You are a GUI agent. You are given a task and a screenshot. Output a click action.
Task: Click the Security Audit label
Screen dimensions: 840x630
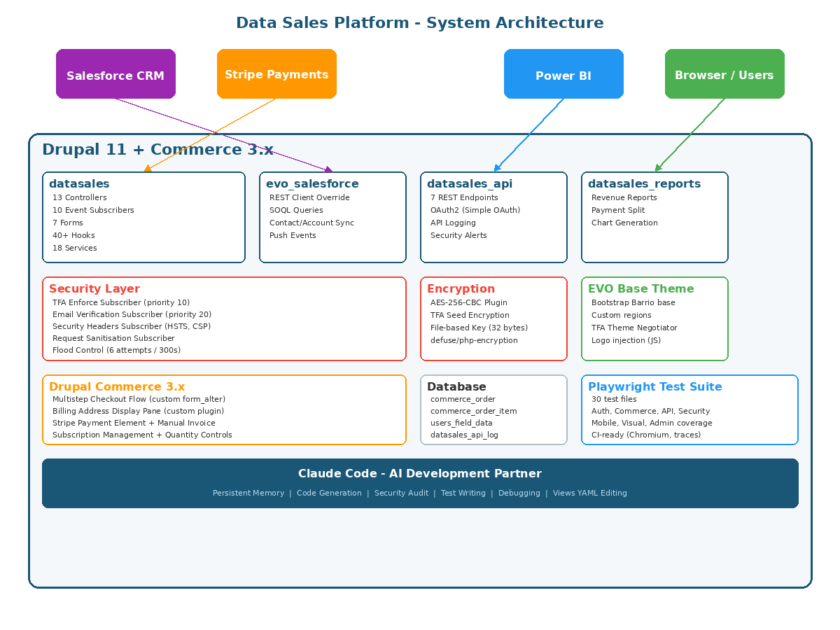tap(402, 493)
